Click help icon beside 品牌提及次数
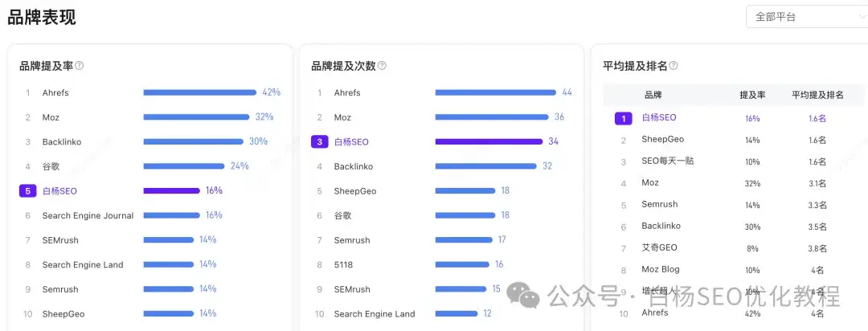 click(x=382, y=66)
